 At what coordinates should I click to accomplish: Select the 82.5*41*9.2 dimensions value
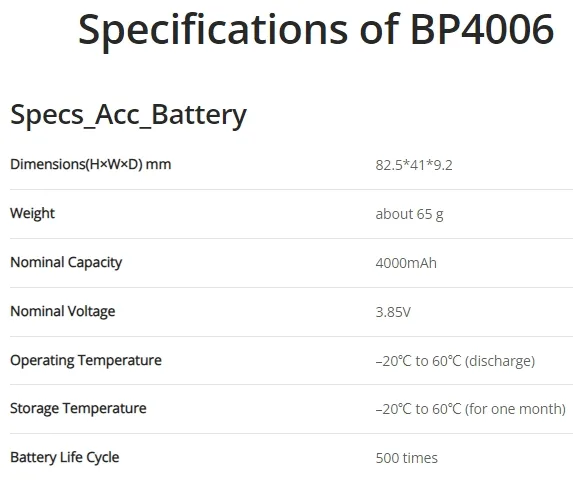pos(414,165)
